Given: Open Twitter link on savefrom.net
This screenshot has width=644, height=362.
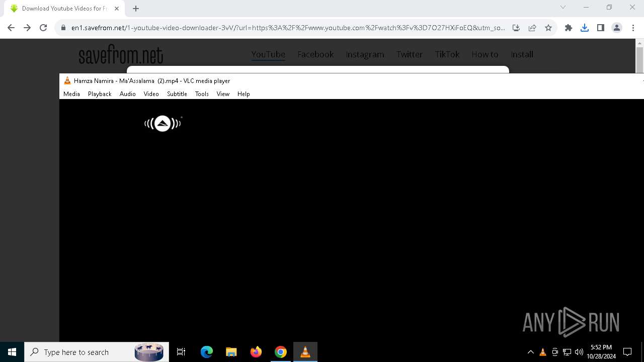Looking at the screenshot, I should [x=410, y=54].
